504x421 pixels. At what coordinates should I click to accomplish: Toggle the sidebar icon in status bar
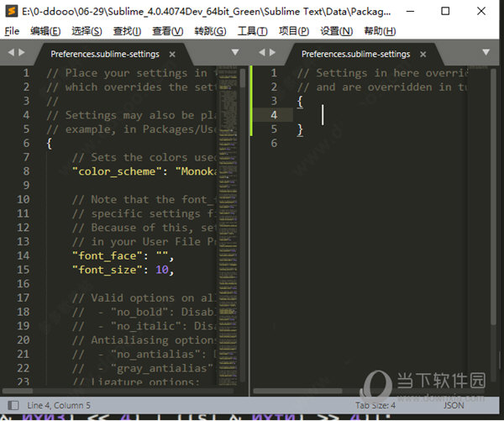point(9,404)
